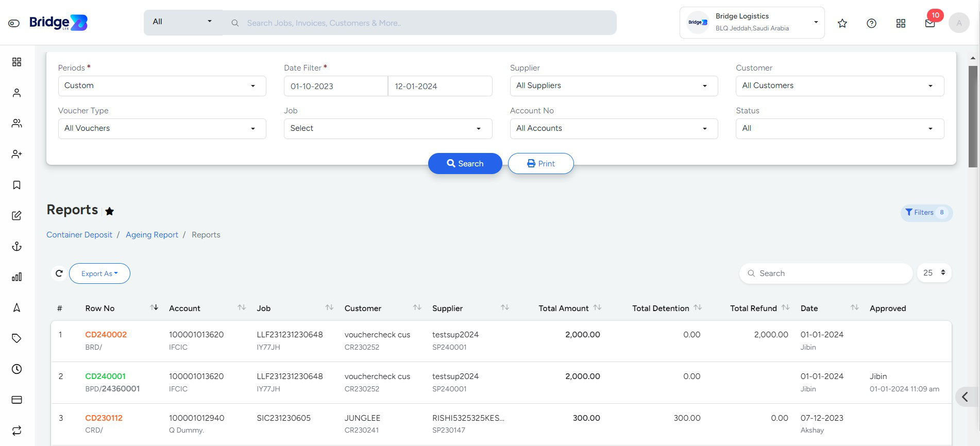
Task: Click the end date 12-01-2024 field
Action: 440,86
